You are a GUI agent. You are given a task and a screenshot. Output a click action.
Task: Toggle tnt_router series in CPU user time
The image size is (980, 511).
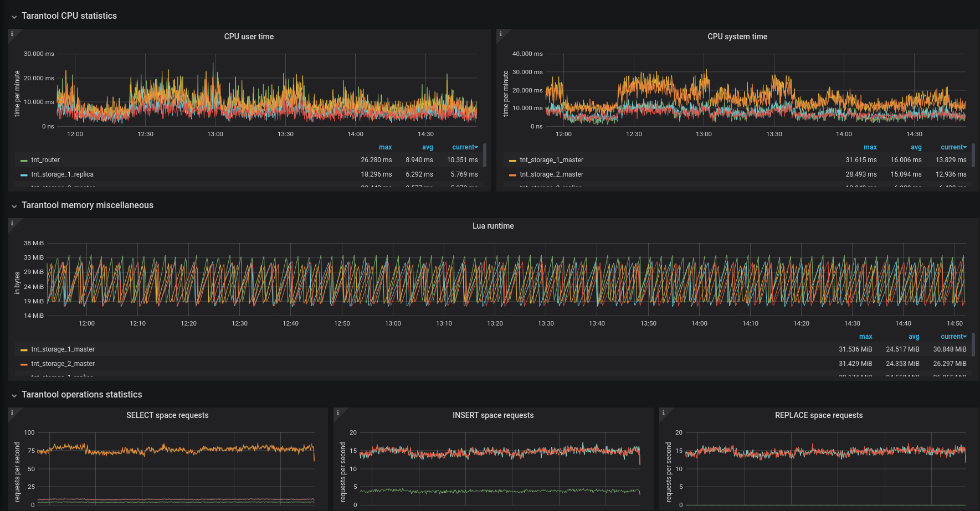click(45, 160)
